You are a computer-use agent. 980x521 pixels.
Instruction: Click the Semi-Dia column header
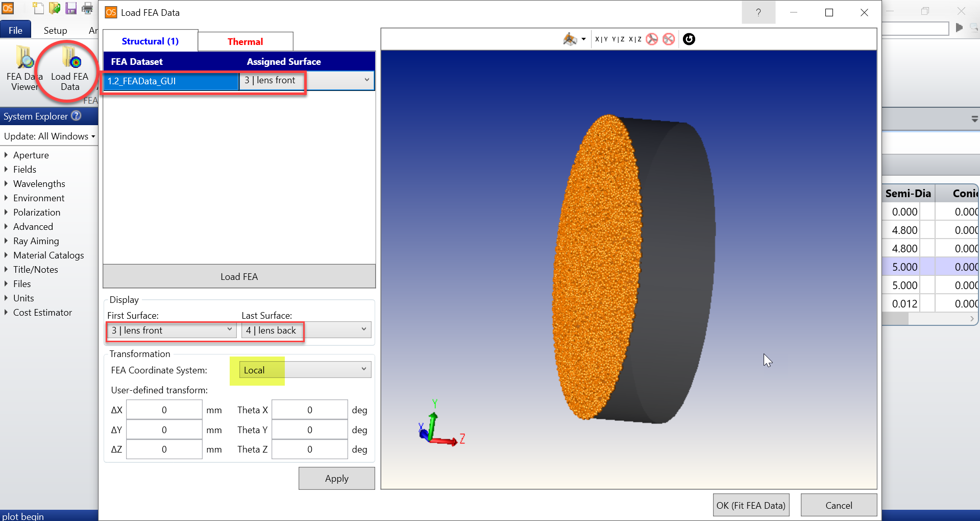(908, 193)
